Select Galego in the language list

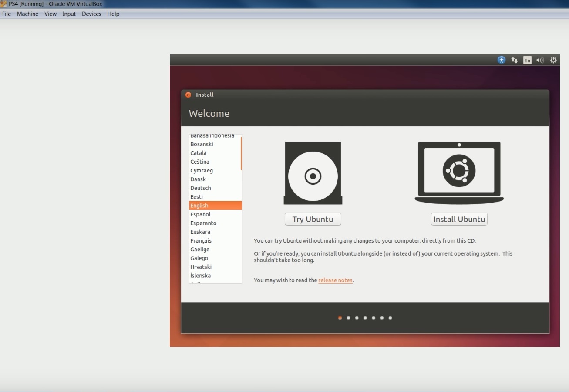[215, 258]
